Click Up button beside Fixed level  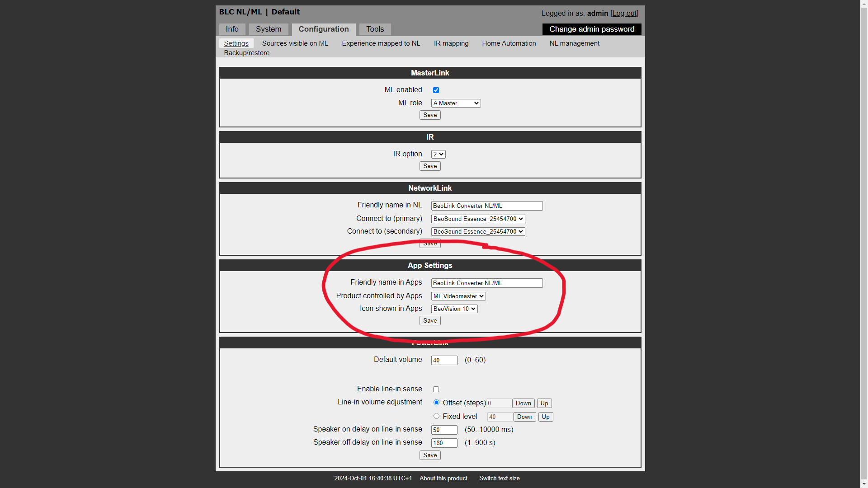pyautogui.click(x=546, y=417)
